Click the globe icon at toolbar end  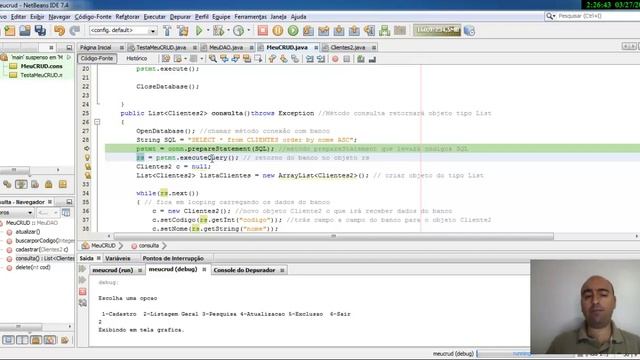tap(469, 31)
